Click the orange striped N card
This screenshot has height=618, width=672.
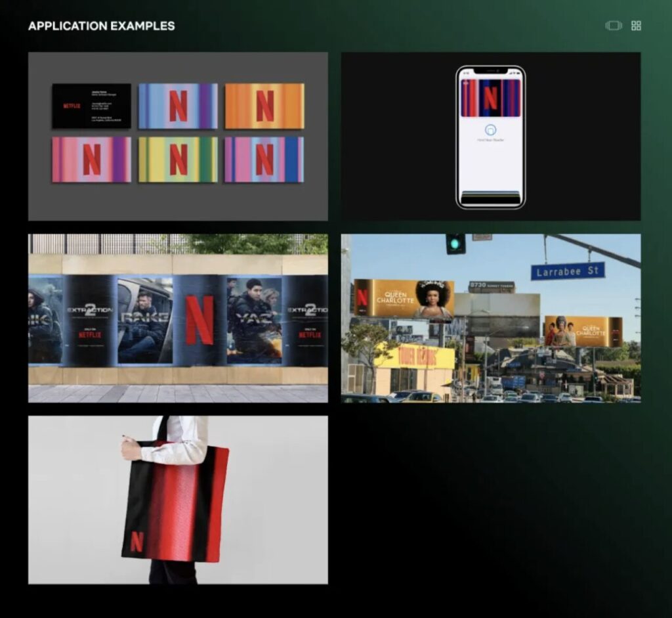tap(264, 106)
